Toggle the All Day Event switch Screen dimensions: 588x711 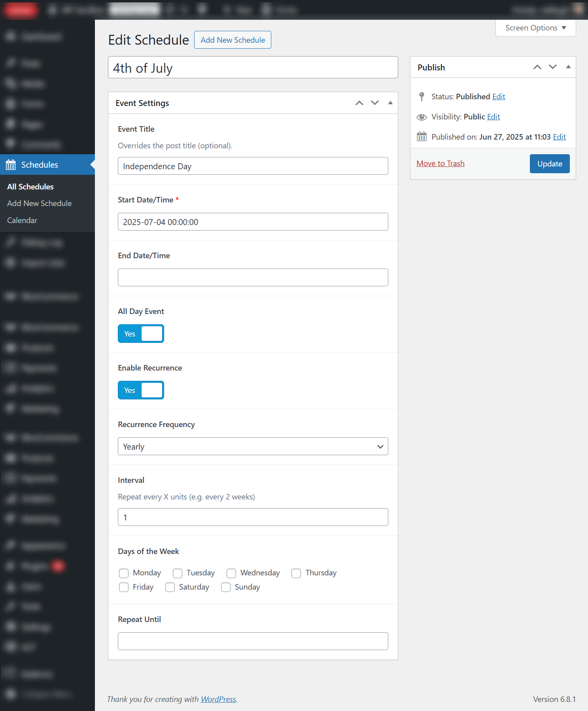click(141, 333)
